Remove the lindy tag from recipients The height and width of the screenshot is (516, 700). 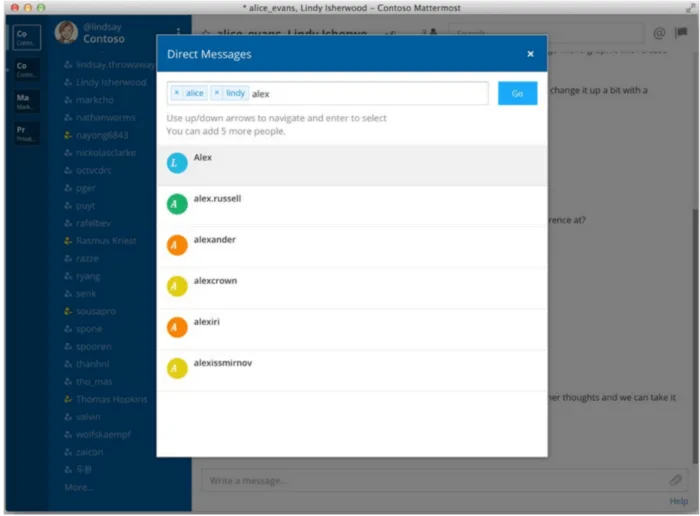click(x=217, y=93)
